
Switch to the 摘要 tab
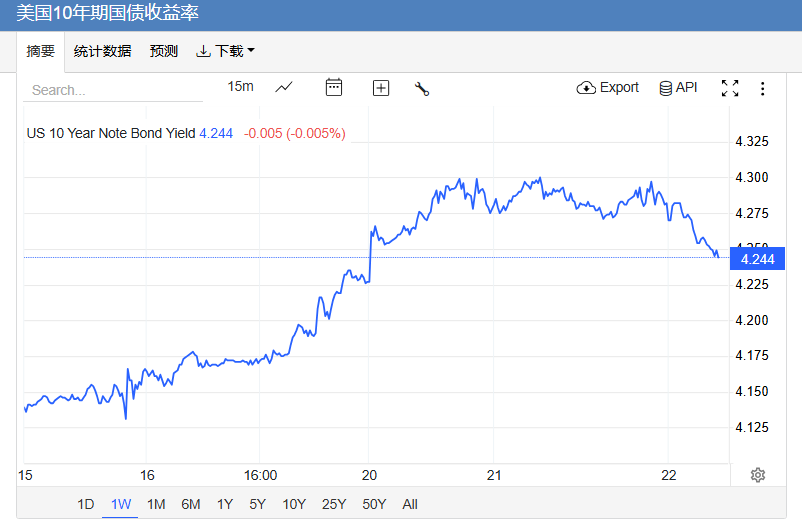point(40,51)
